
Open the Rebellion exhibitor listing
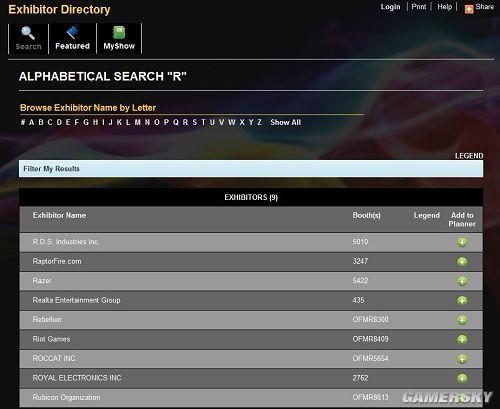pos(47,319)
